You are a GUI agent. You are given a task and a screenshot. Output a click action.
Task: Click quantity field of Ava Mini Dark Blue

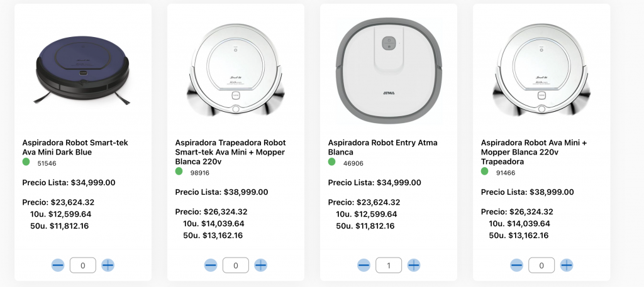(83, 266)
